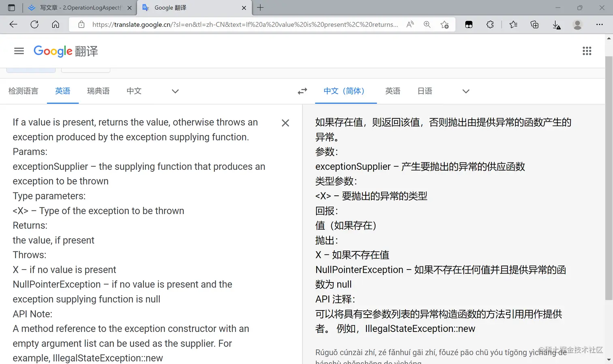The image size is (613, 364).
Task: Select 日语 as target language
Action: click(x=425, y=91)
